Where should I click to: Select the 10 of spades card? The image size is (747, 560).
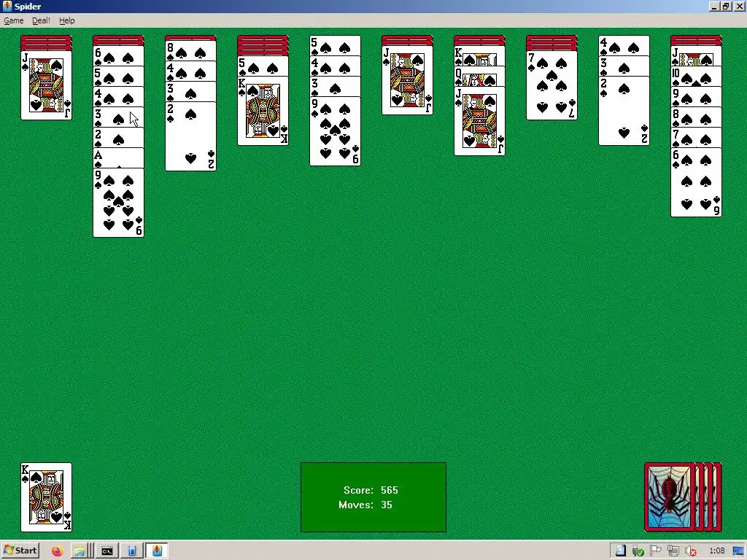696,76
